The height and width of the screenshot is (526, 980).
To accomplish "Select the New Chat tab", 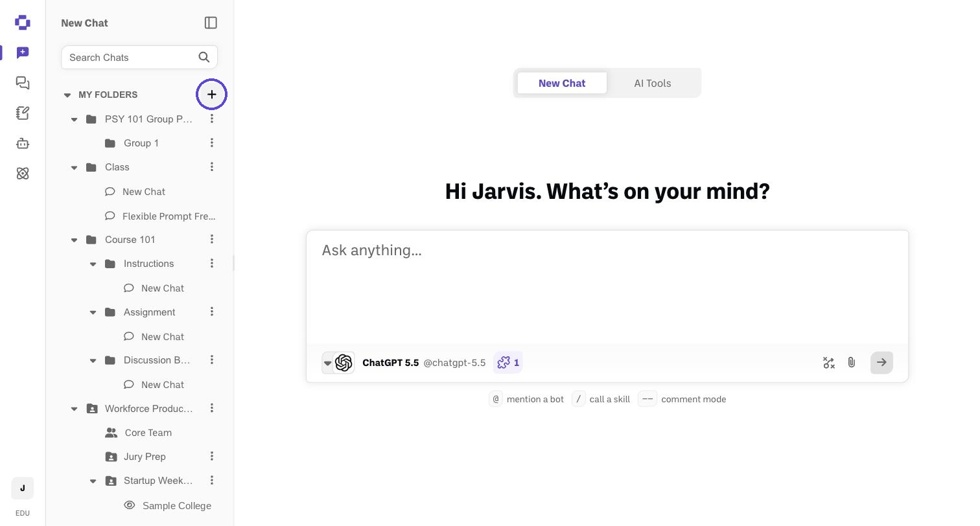I will [562, 83].
